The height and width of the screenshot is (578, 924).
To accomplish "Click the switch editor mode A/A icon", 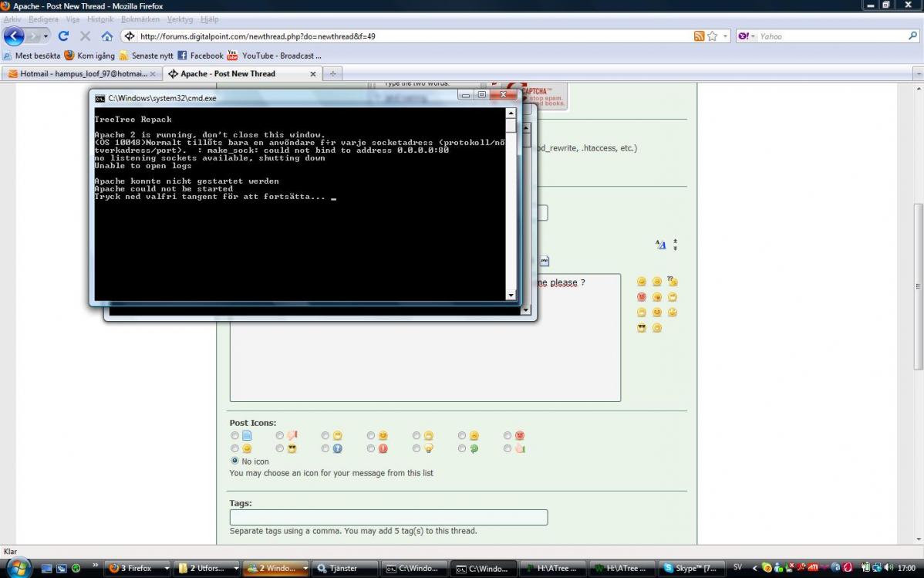I will click(661, 245).
